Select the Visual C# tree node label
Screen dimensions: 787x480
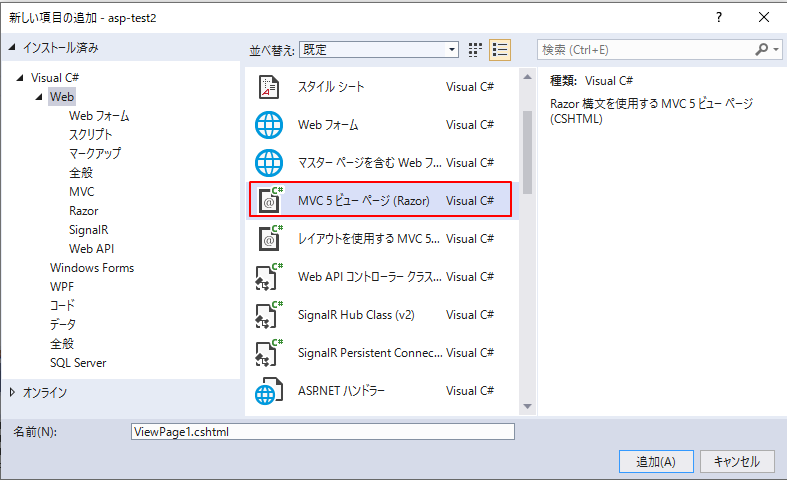pos(55,78)
